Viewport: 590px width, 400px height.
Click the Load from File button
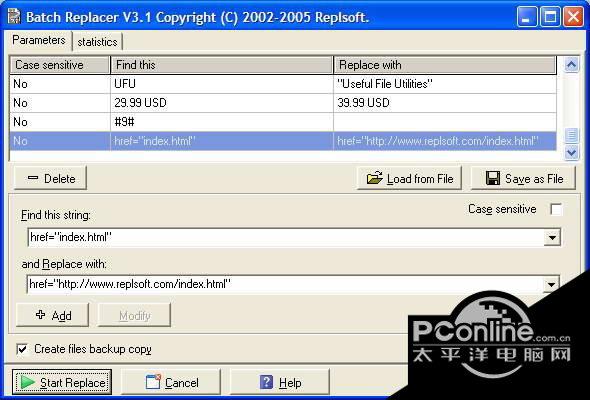[x=409, y=178]
